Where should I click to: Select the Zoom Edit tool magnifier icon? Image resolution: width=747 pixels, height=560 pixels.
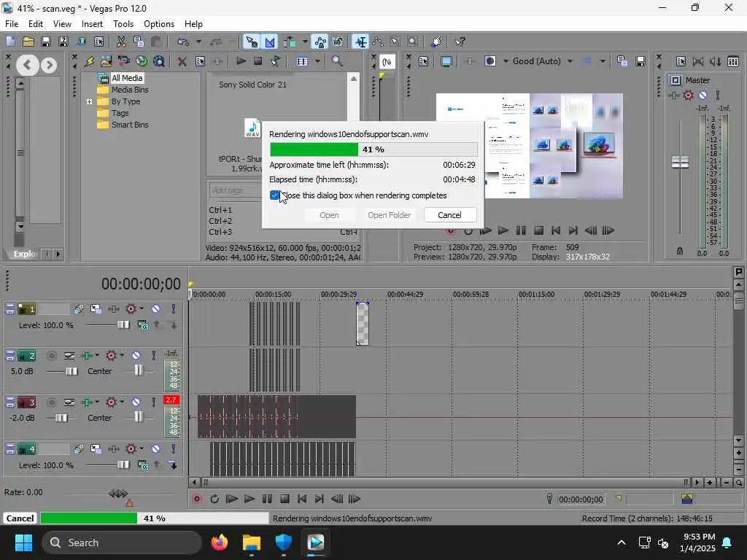click(x=413, y=42)
